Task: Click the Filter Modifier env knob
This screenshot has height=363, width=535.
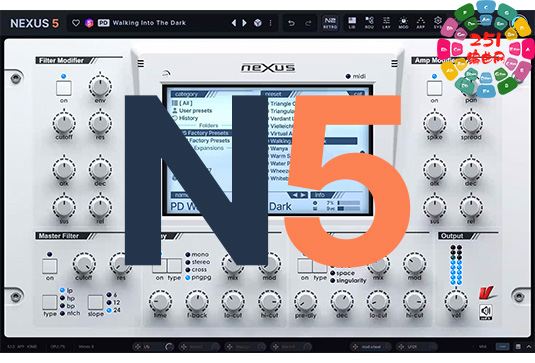Action: 100,86
